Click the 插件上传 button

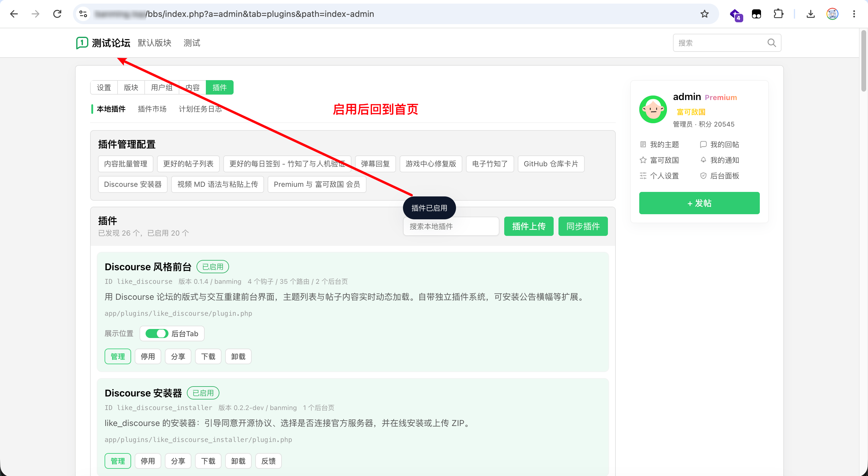529,226
